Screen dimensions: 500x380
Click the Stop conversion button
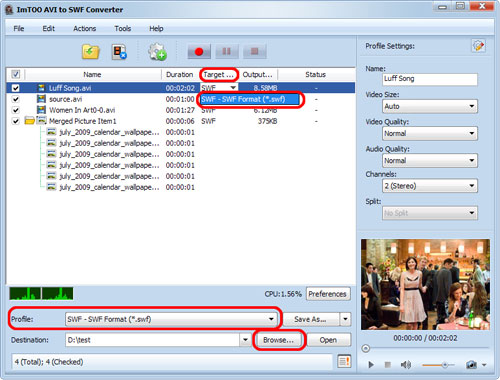tap(255, 51)
